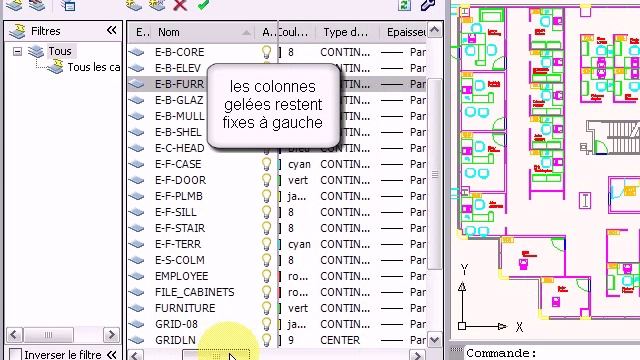Select the E-C-HEAD layer name
The image size is (640, 360).
(x=180, y=148)
